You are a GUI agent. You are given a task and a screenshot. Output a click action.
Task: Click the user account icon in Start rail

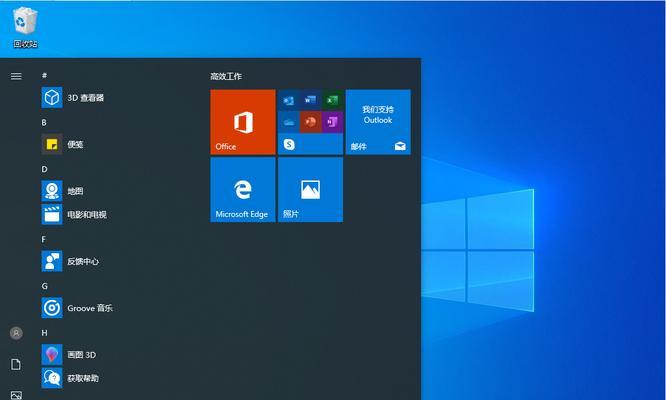click(16, 333)
